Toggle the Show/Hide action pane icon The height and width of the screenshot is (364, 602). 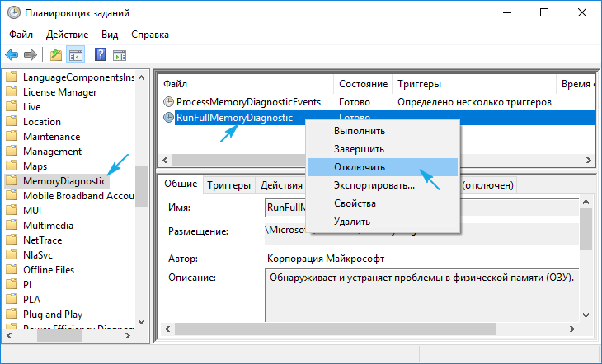coord(120,55)
